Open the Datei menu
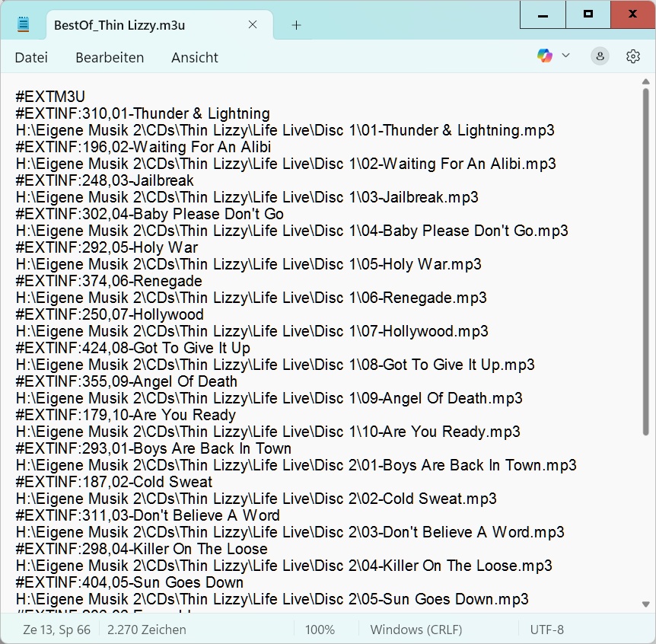This screenshot has width=656, height=644. 31,57
